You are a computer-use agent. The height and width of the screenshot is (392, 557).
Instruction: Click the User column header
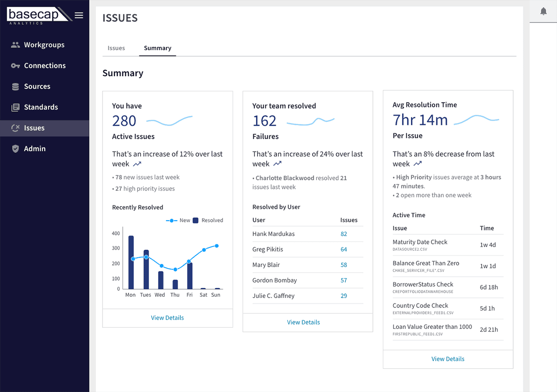[259, 220]
